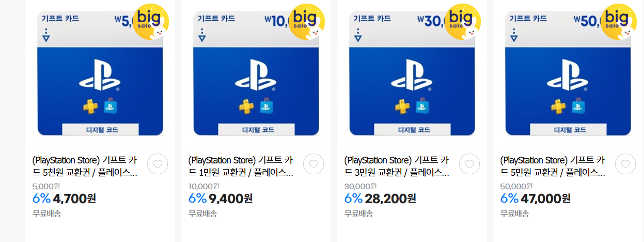This screenshot has height=242, width=644.
Task: Open the 5천원 gift card product image
Action: click(100, 73)
